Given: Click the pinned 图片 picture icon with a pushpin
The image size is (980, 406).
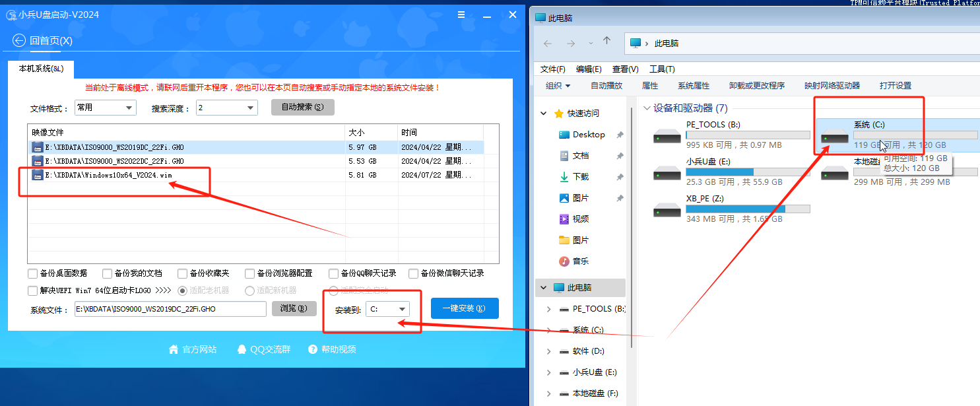Looking at the screenshot, I should [564, 198].
